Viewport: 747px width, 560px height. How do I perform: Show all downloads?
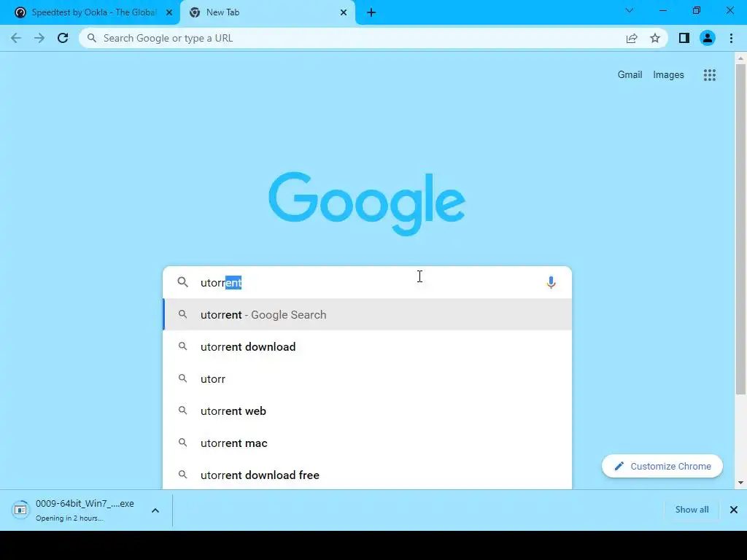click(692, 510)
